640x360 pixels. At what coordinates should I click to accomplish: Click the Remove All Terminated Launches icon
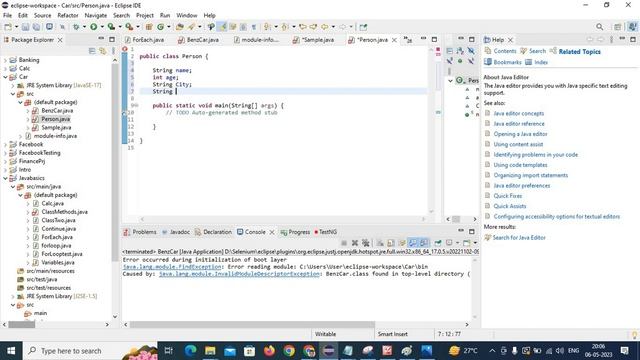click(x=366, y=243)
